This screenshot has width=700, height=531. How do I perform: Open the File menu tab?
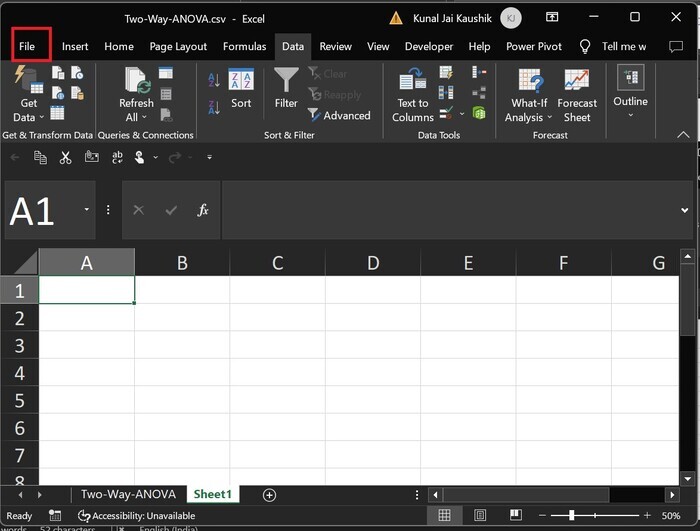26,46
